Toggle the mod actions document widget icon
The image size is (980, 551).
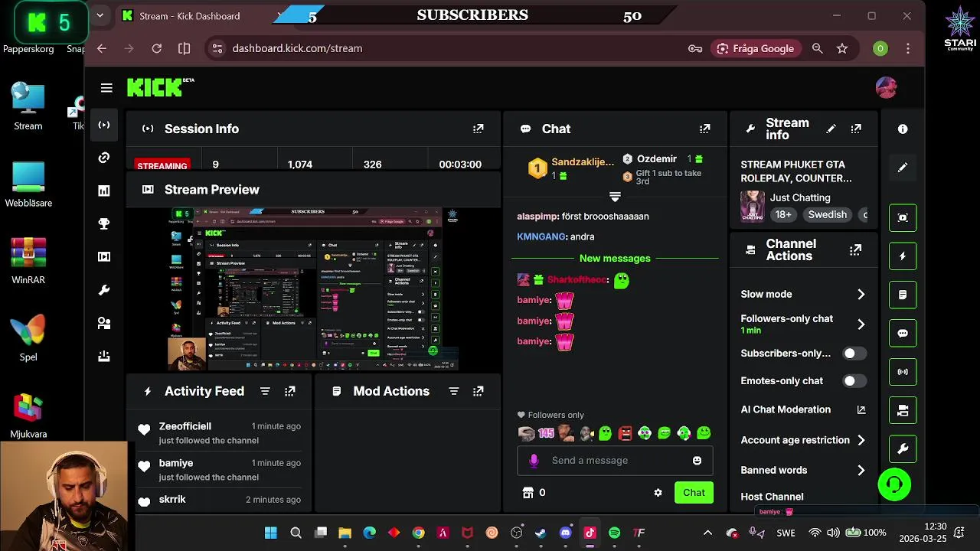click(x=903, y=295)
